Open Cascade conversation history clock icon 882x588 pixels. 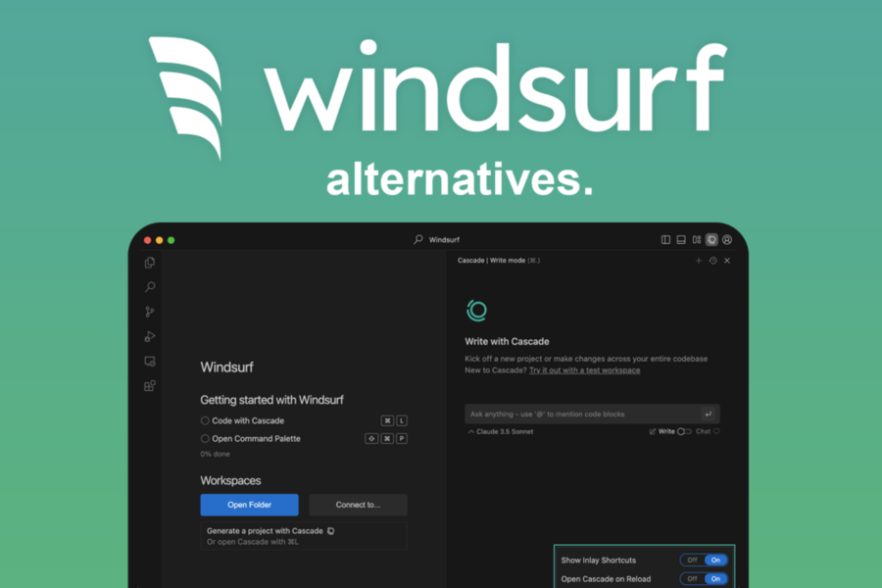tap(713, 261)
